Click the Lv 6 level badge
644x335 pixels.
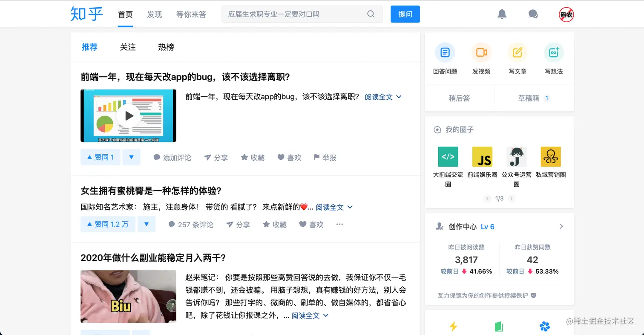[488, 227]
